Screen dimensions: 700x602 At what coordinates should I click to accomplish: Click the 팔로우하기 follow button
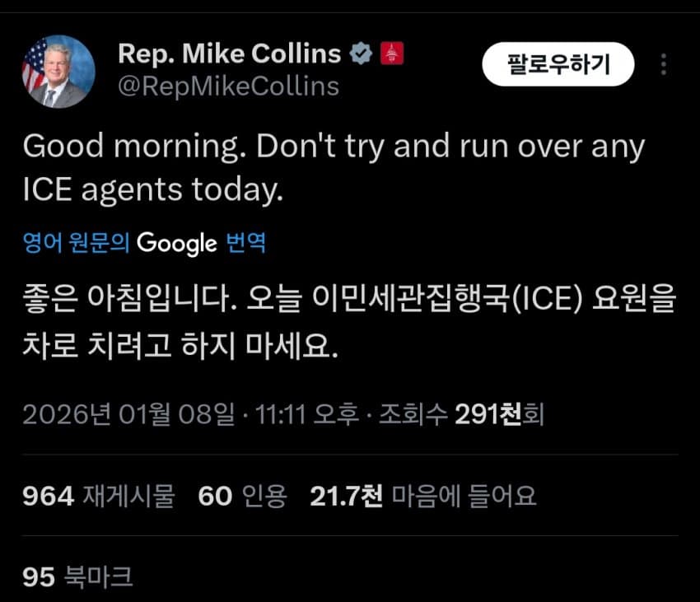pos(558,64)
